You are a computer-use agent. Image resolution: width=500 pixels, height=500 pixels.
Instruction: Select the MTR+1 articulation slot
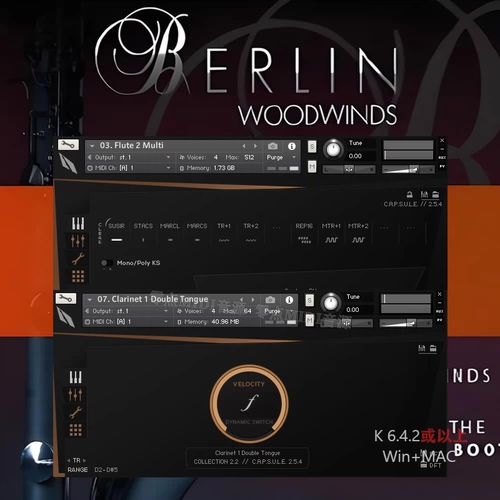(331, 232)
